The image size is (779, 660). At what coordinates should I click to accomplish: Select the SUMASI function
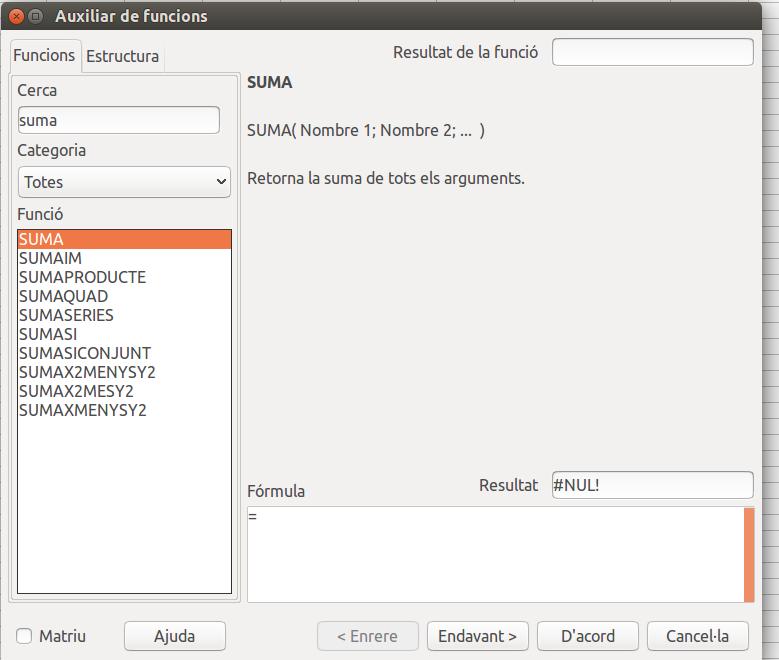[47, 334]
